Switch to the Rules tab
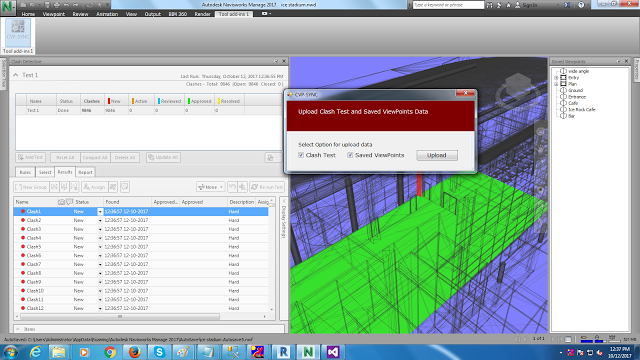The width and height of the screenshot is (640, 360). tap(25, 172)
